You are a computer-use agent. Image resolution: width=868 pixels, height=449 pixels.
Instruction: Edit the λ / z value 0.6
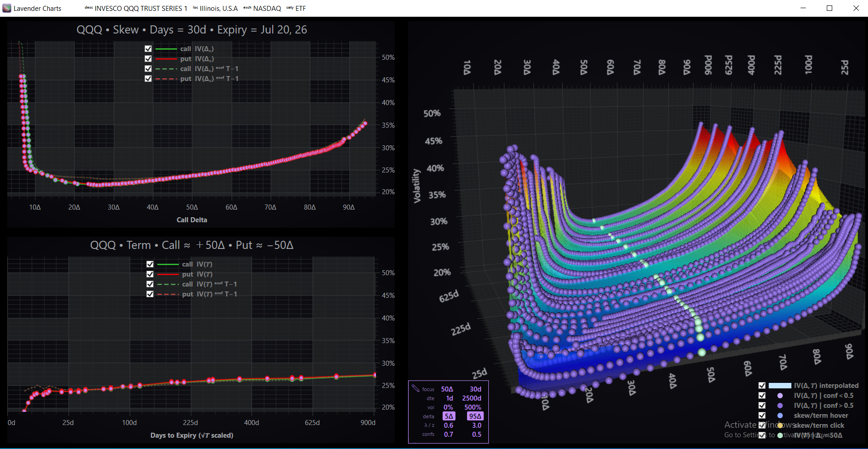(448, 425)
